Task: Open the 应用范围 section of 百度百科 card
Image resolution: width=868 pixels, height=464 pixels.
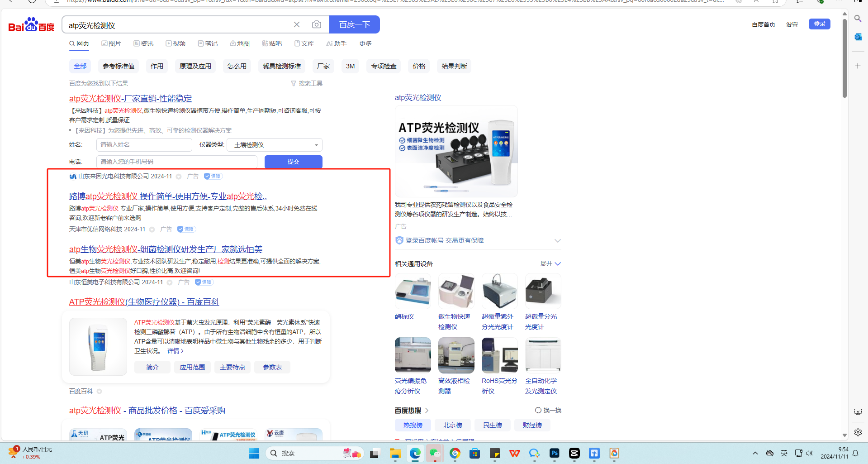Action: click(x=193, y=367)
